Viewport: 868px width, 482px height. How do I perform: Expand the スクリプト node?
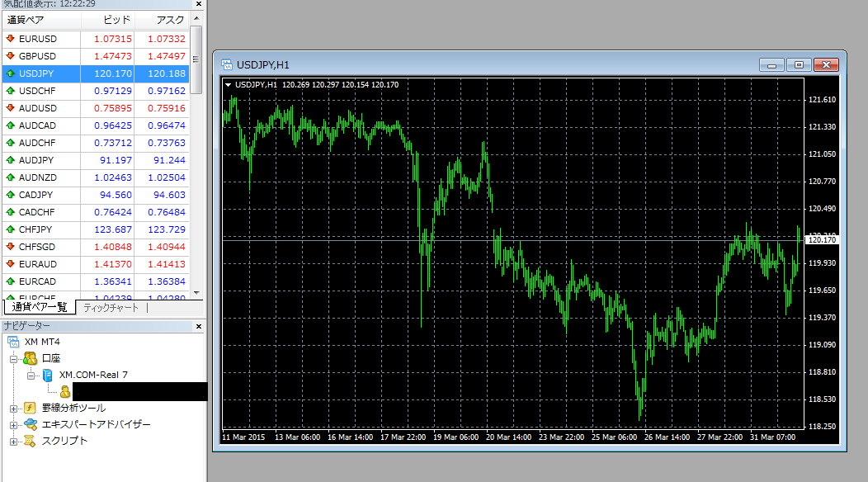(13, 442)
